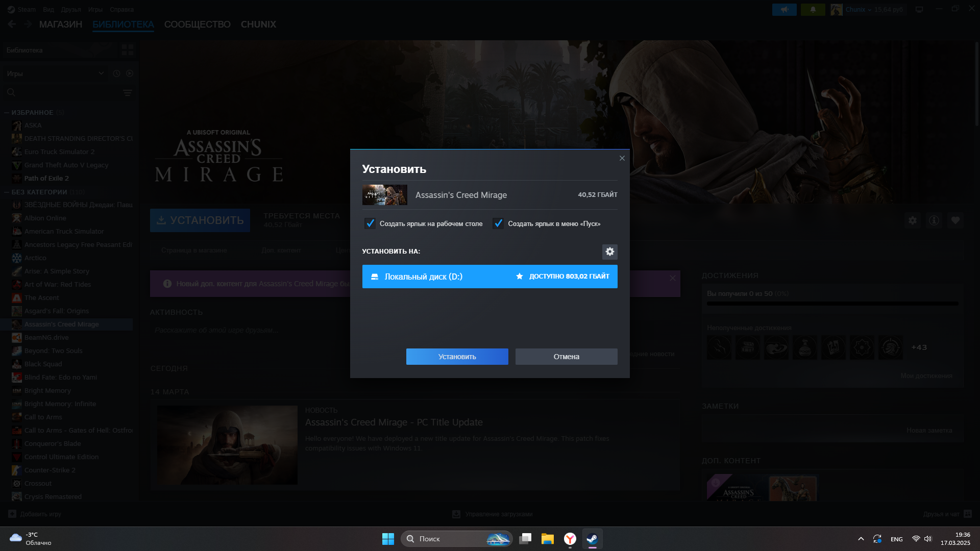Viewport: 980px width, 551px height.
Task: Open announcements megaphone icon
Action: (x=785, y=9)
